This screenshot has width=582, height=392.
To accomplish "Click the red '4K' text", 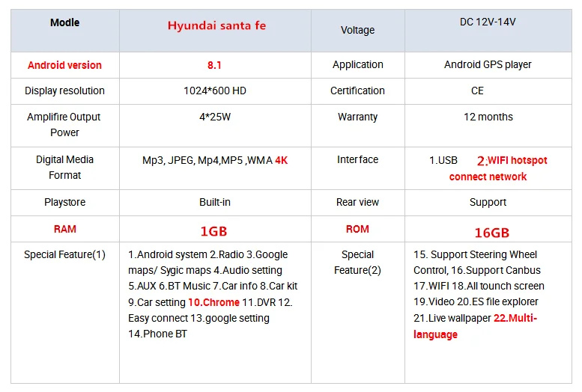I will tap(282, 160).
